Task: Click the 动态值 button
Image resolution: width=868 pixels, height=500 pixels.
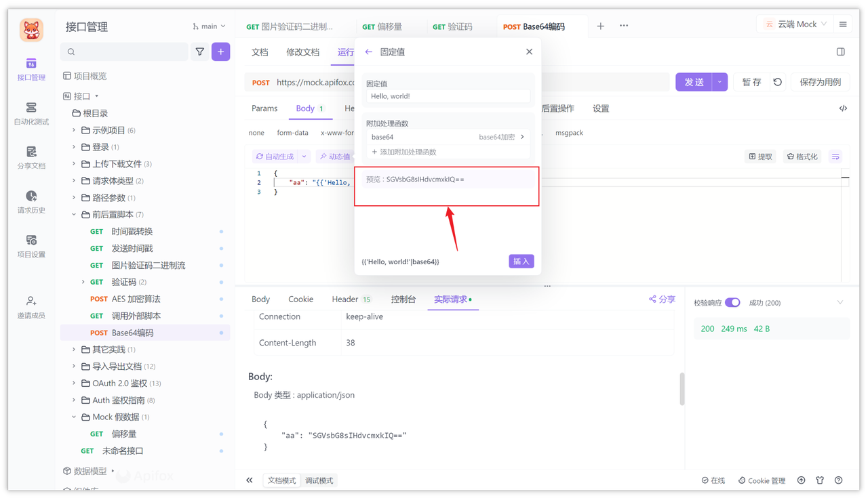Action: tap(335, 157)
